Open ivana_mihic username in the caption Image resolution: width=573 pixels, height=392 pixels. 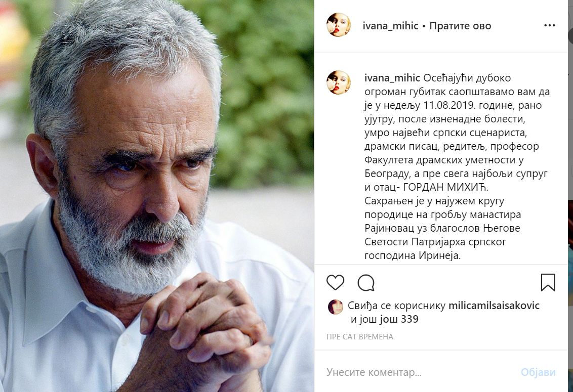392,78
